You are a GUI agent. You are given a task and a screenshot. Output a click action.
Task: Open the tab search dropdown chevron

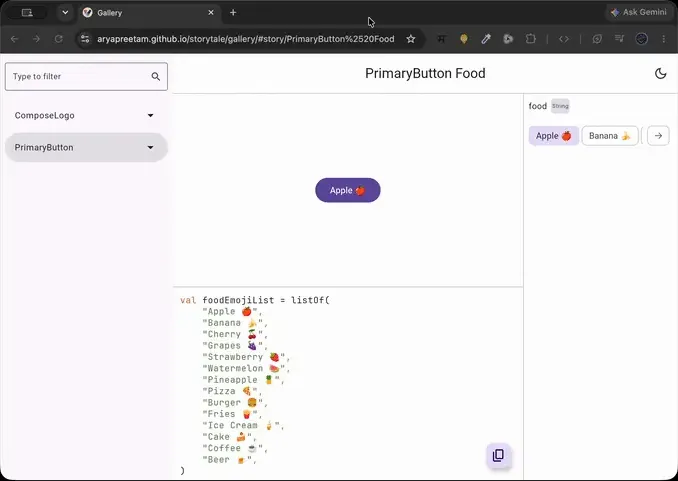[65, 13]
